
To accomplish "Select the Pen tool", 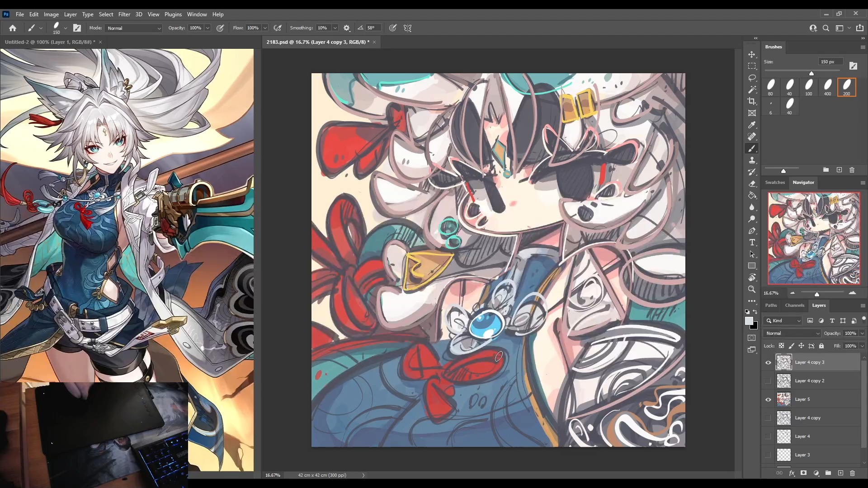I will tap(752, 231).
